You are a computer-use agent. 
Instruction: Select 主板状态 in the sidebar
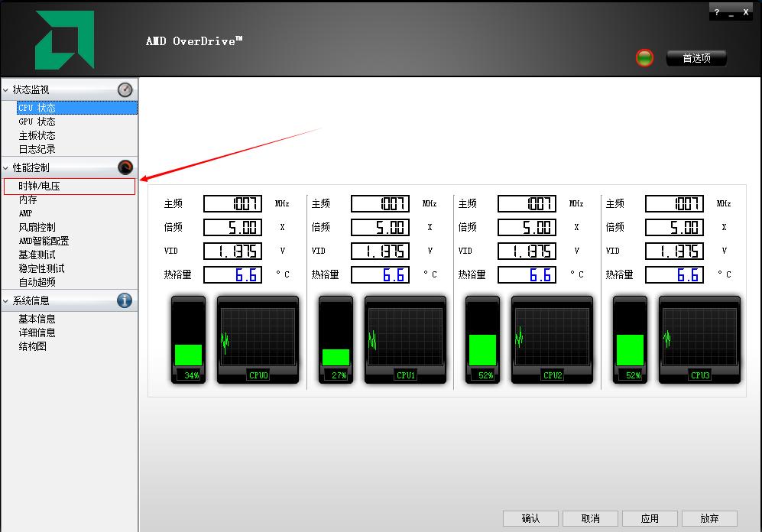click(36, 135)
